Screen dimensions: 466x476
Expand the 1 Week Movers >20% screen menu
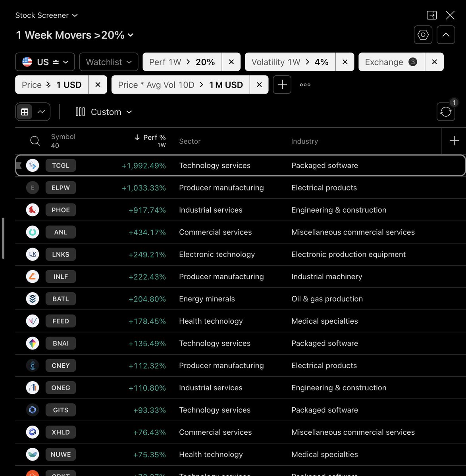tap(75, 35)
